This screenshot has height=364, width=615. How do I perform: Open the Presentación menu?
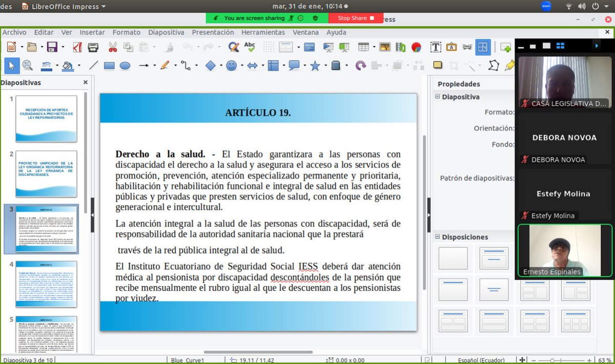pyautogui.click(x=213, y=32)
